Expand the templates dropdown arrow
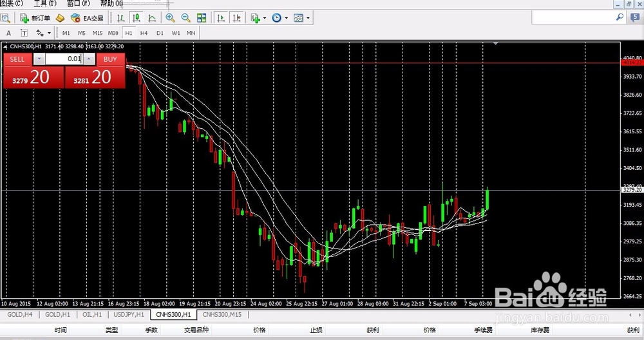 click(x=308, y=18)
